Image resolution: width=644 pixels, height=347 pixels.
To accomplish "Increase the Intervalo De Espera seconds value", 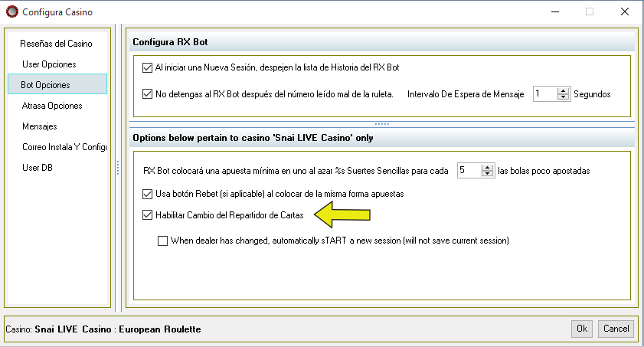I will [x=563, y=90].
